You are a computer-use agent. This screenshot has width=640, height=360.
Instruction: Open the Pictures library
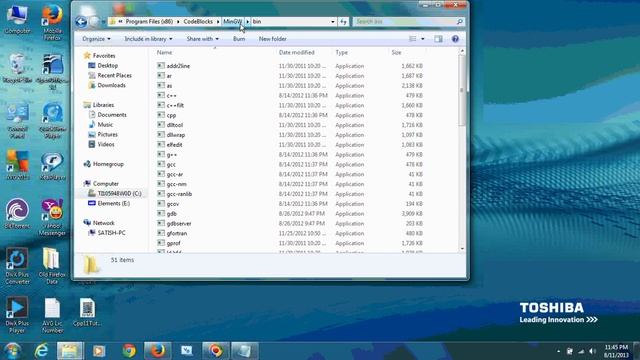coord(107,135)
